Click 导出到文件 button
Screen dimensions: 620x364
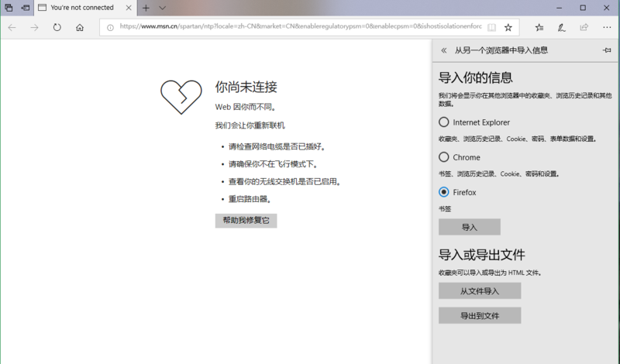480,315
